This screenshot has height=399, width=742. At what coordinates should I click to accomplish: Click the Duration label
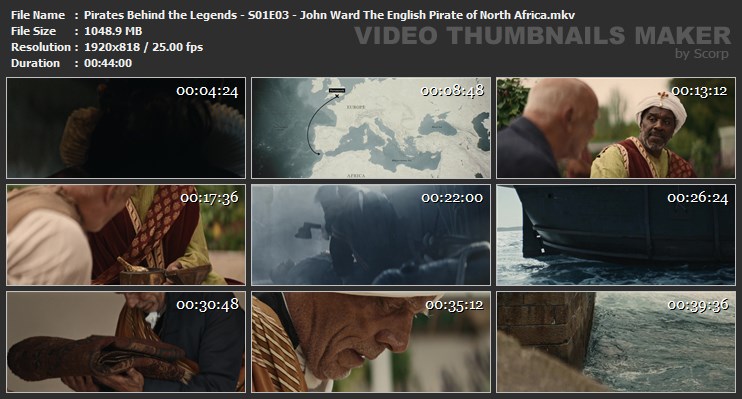[35, 63]
